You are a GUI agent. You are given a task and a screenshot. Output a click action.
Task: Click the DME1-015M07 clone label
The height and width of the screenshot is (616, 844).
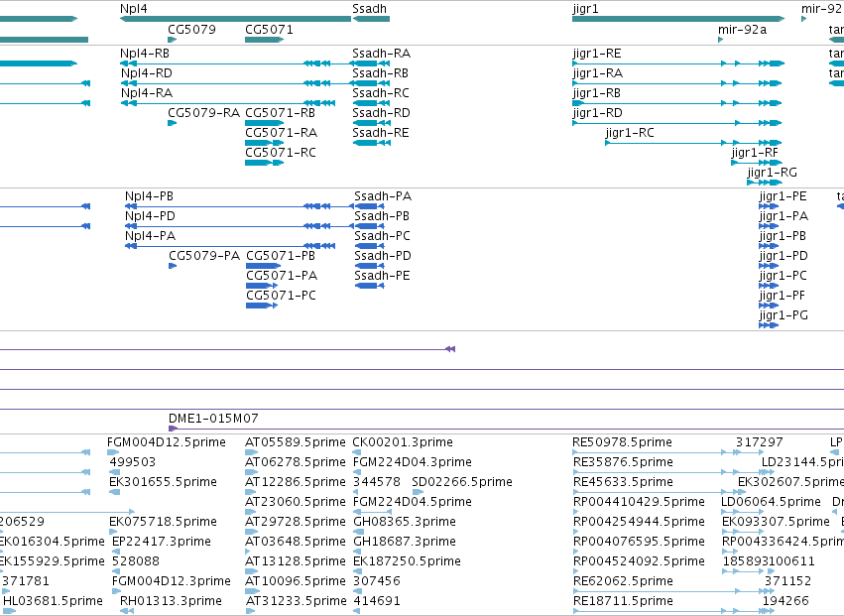(213, 419)
